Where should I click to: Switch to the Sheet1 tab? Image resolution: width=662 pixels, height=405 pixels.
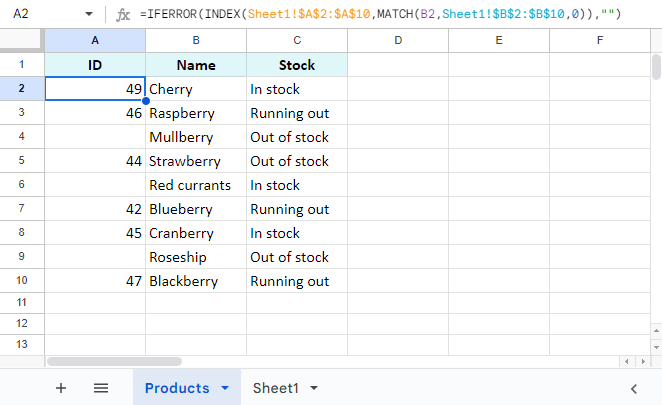click(x=276, y=388)
